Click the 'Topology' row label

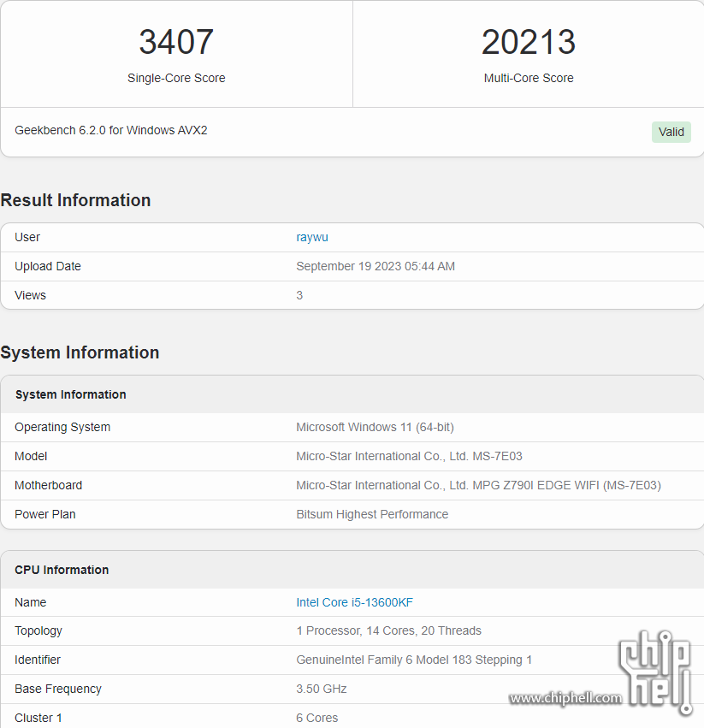(38, 631)
